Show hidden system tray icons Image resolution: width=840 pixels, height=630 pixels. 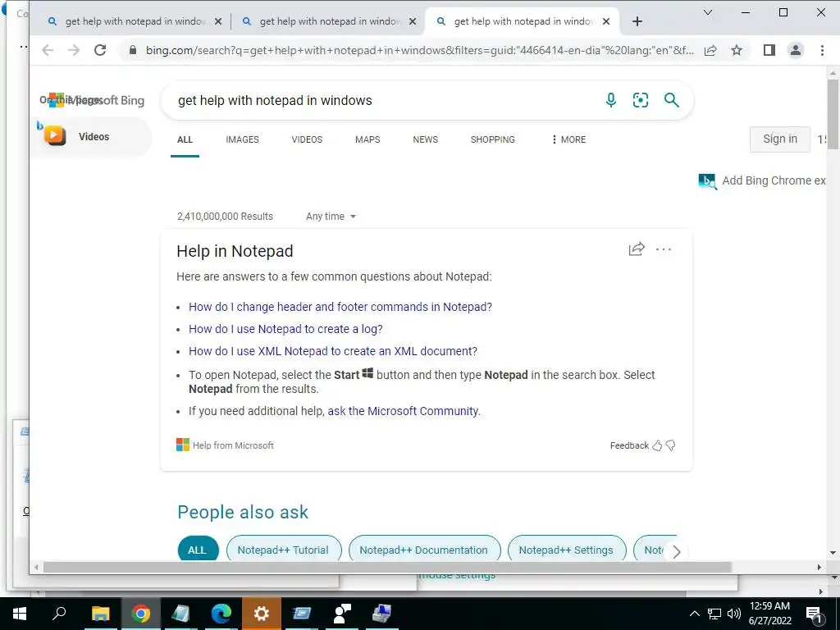(x=694, y=614)
